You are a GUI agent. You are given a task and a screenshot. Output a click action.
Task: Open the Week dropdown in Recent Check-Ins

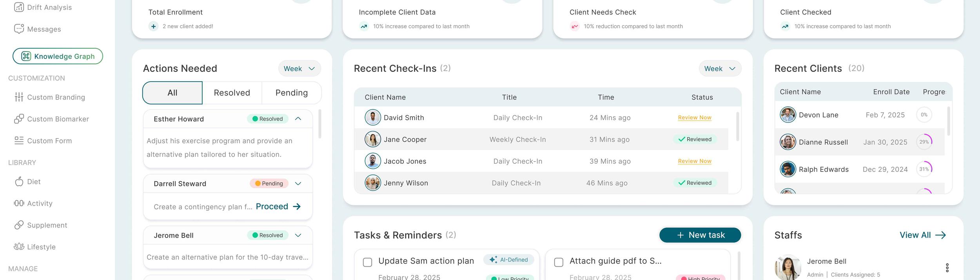click(x=720, y=69)
